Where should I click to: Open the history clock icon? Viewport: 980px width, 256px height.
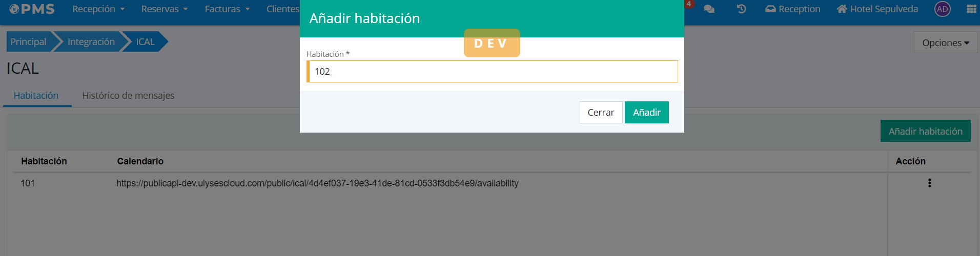(741, 9)
